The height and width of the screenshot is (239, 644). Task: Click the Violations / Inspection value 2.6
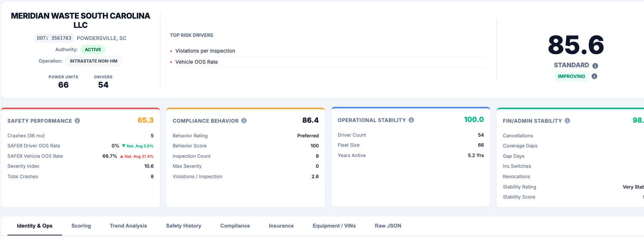(x=315, y=176)
